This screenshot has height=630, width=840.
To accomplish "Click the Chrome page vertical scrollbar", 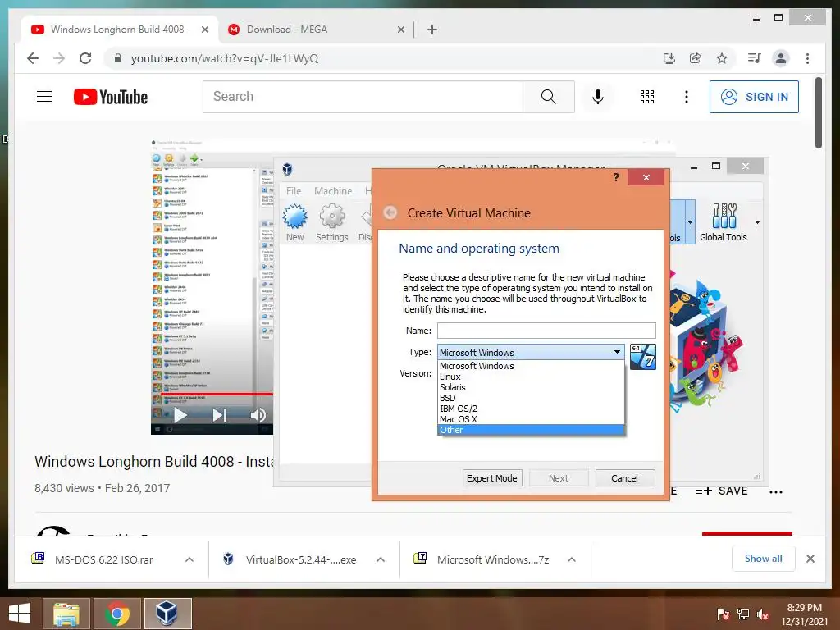I will (819, 112).
